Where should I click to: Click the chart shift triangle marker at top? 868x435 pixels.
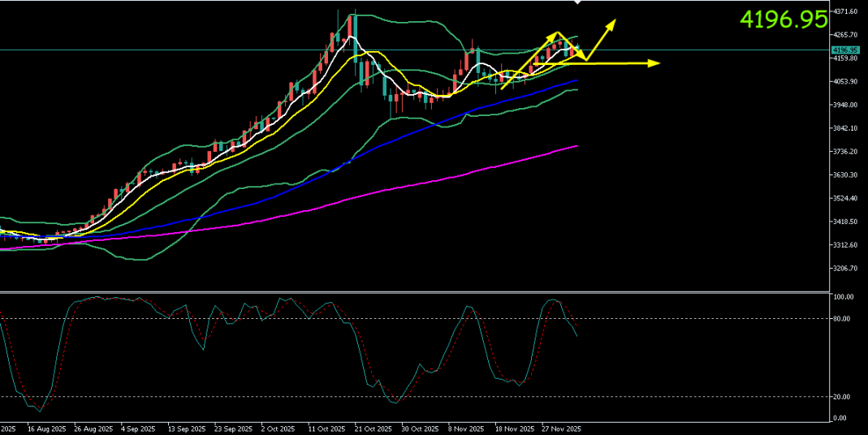(x=577, y=2)
